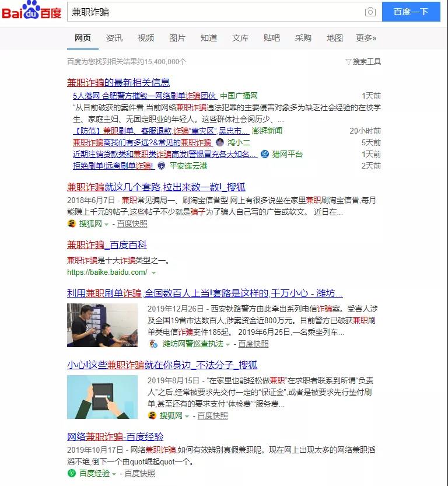Click thumbnail of two men at computer
The image size is (448, 486).
[102, 325]
